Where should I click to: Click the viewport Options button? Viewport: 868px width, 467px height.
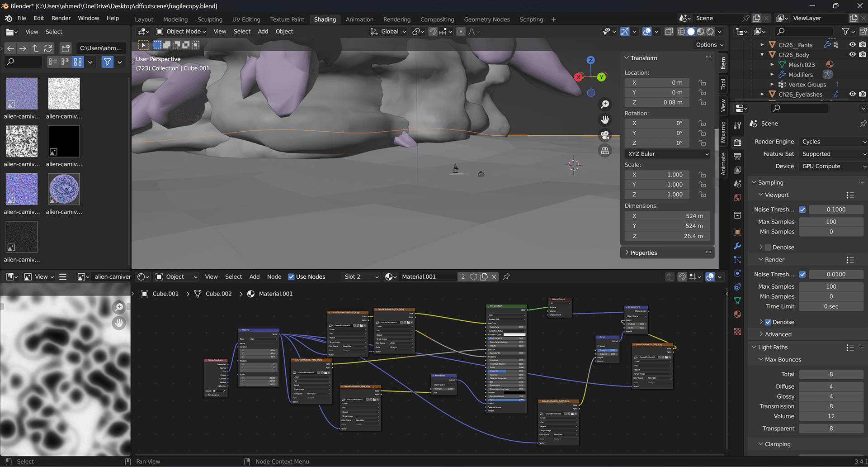(709, 45)
